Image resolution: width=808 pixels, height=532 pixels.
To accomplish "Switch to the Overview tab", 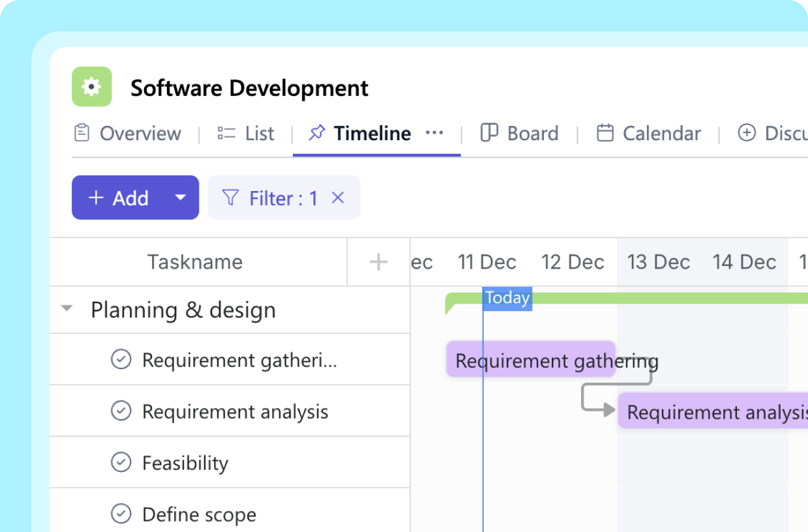I will (x=140, y=132).
